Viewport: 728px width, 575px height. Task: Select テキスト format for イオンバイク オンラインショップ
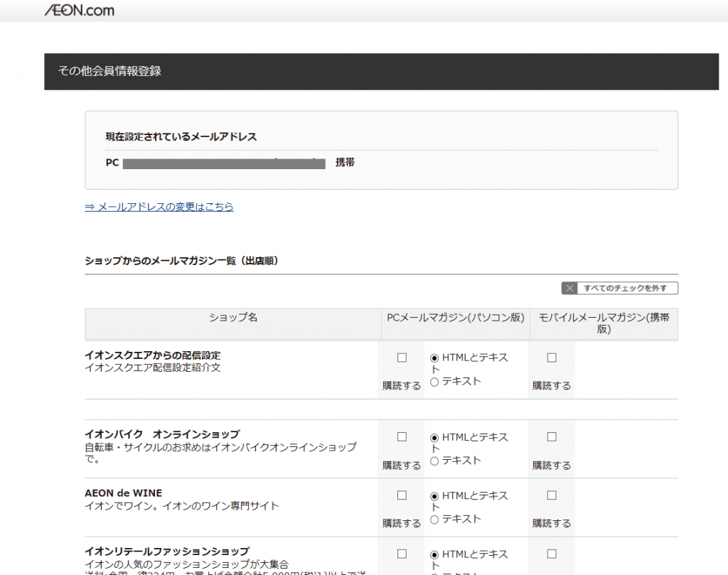point(434,461)
